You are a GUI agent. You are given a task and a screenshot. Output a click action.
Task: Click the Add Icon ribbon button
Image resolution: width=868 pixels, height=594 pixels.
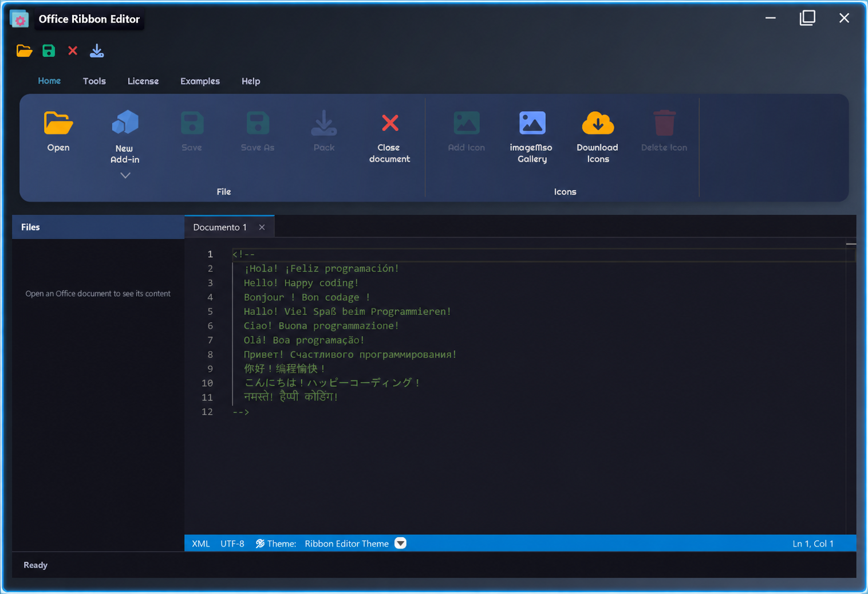pos(466,132)
